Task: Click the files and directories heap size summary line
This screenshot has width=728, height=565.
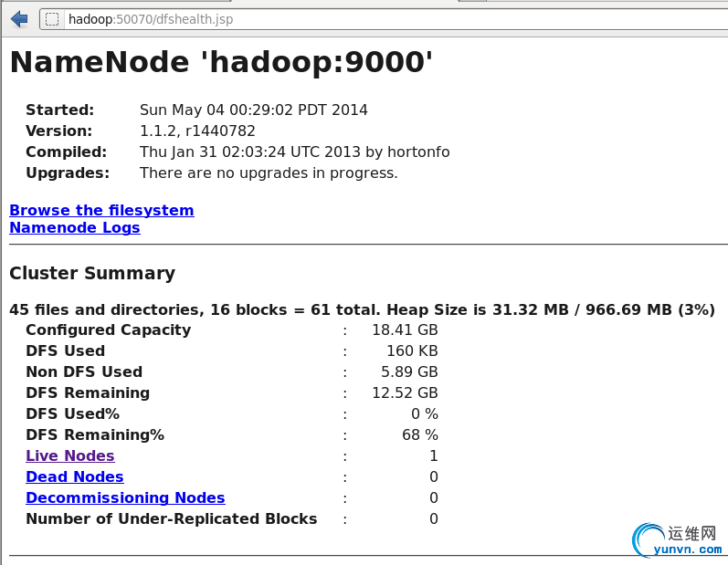Action: pyautogui.click(x=362, y=309)
